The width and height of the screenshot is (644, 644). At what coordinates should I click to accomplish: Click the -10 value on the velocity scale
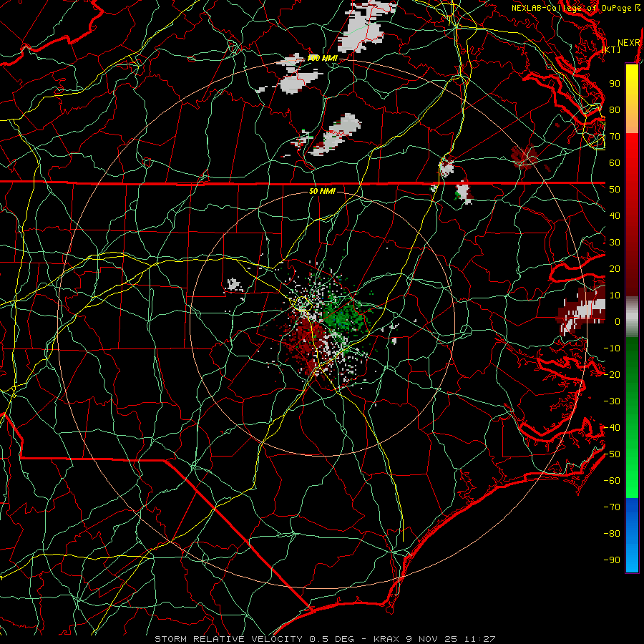612,348
